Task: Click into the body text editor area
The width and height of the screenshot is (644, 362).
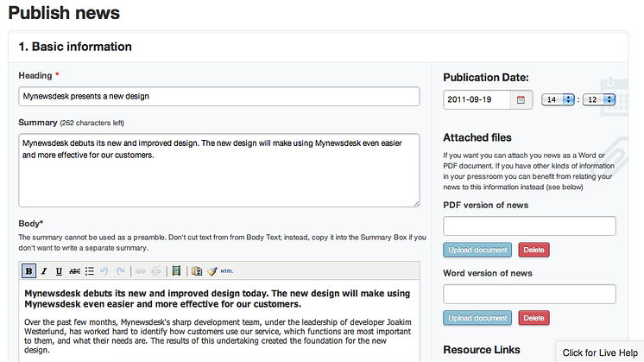Action: (x=219, y=321)
